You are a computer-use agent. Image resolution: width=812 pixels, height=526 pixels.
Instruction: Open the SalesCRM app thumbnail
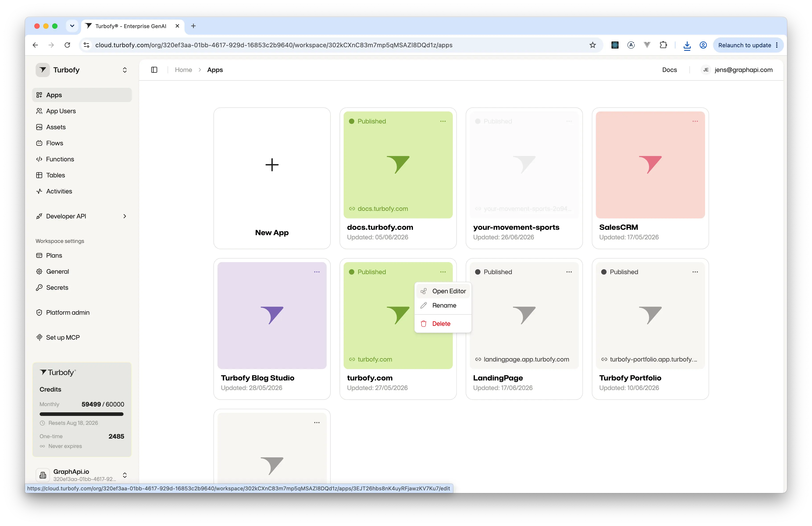click(650, 165)
